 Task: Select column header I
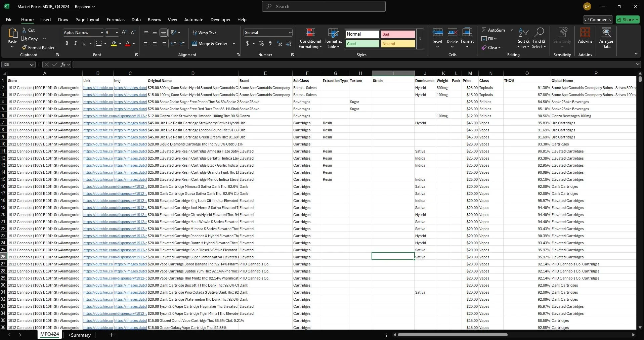[x=393, y=73]
